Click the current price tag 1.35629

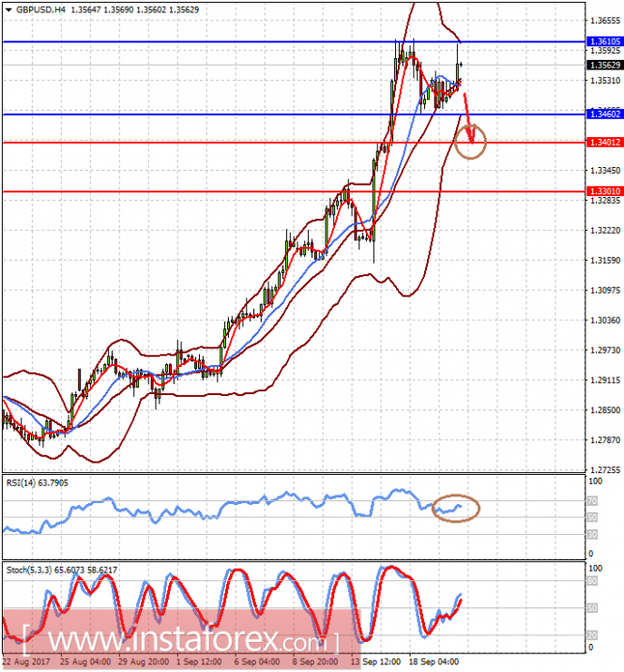pos(604,65)
